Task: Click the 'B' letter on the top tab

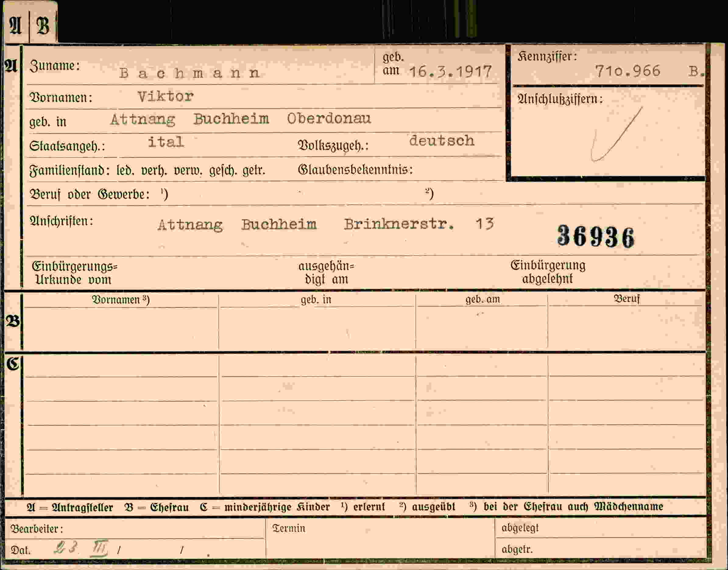Action: 43,26
